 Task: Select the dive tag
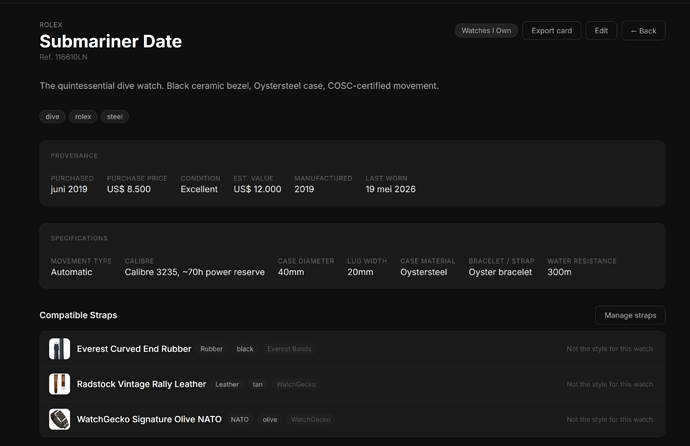52,117
